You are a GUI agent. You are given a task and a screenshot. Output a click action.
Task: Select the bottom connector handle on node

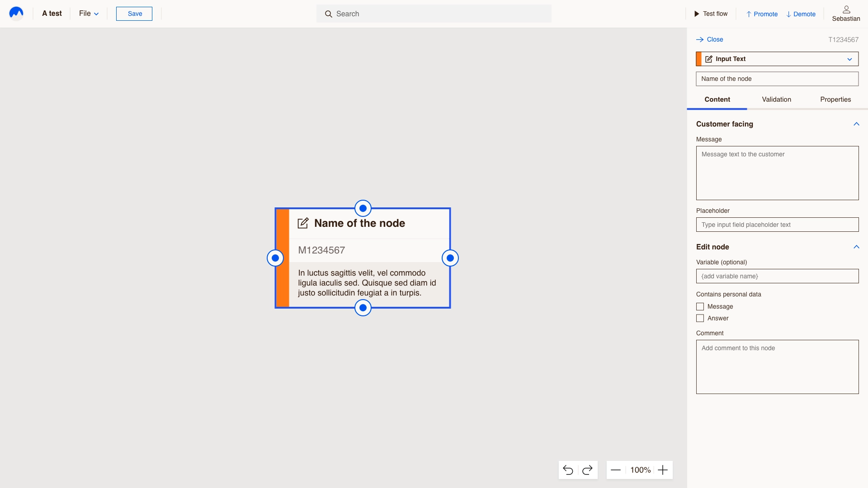pyautogui.click(x=363, y=308)
